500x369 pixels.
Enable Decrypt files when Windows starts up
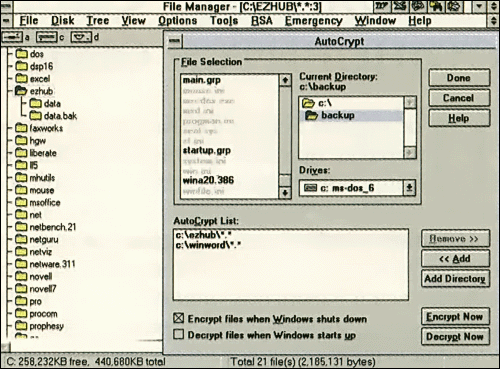pyautogui.click(x=179, y=334)
